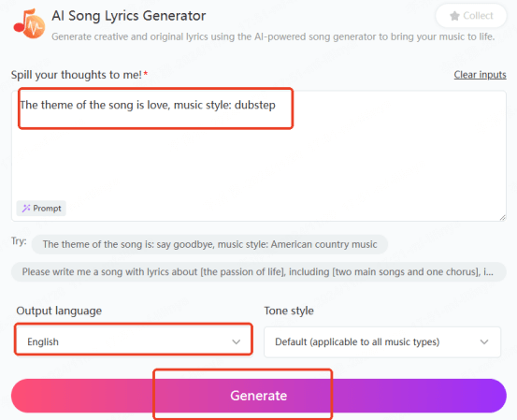Click the generator description subtitle text

(x=273, y=36)
